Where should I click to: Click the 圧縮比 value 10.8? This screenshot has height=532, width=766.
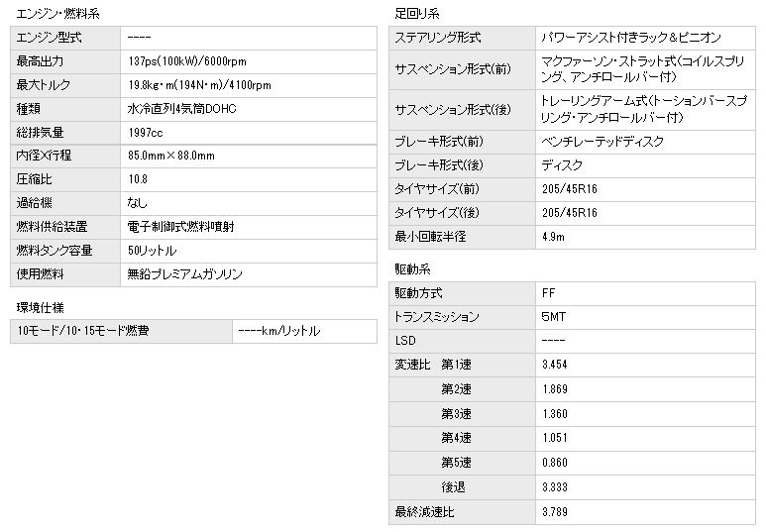[x=137, y=179]
